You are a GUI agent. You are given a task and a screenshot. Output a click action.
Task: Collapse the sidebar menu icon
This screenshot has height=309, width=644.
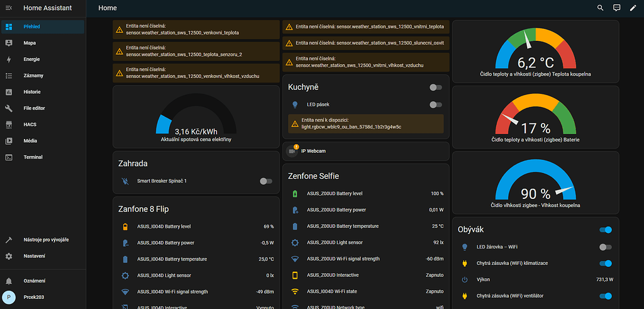tap(9, 8)
